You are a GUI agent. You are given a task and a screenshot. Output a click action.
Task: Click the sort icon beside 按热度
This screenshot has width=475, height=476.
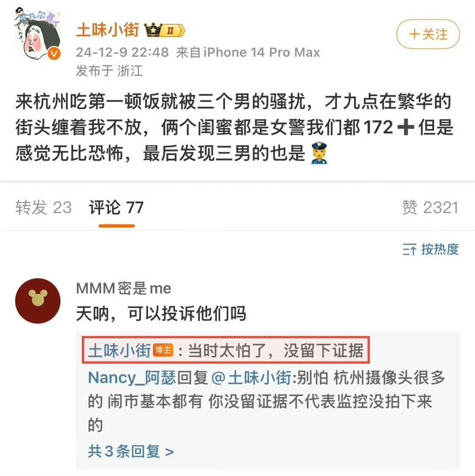[409, 249]
